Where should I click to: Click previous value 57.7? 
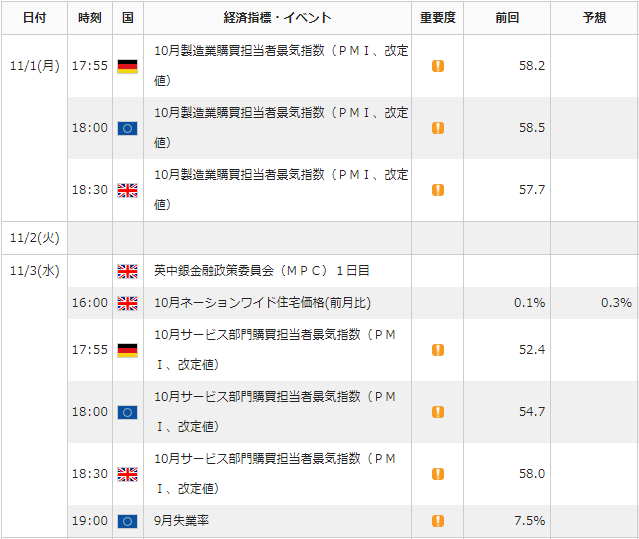[x=532, y=190]
